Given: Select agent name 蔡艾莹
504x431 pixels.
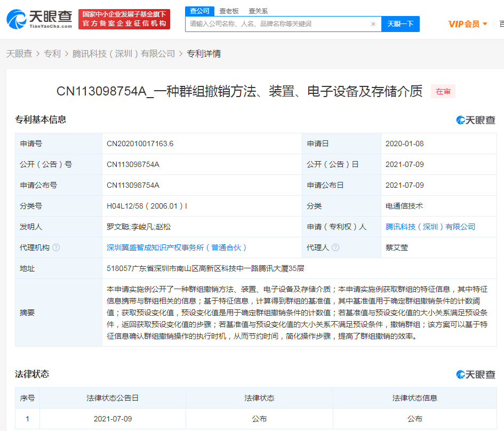Looking at the screenshot, I should (x=397, y=248).
